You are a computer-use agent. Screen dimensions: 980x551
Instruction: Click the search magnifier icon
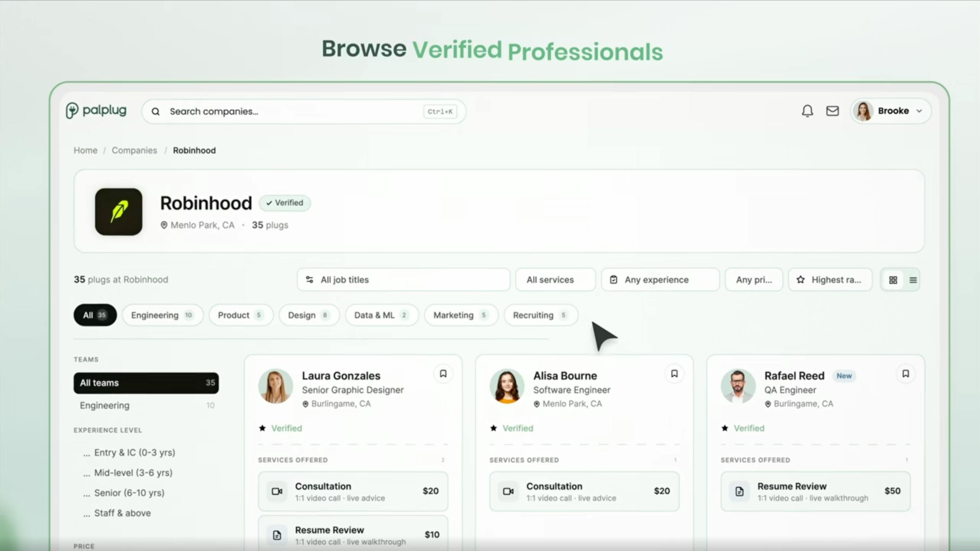[x=155, y=111]
